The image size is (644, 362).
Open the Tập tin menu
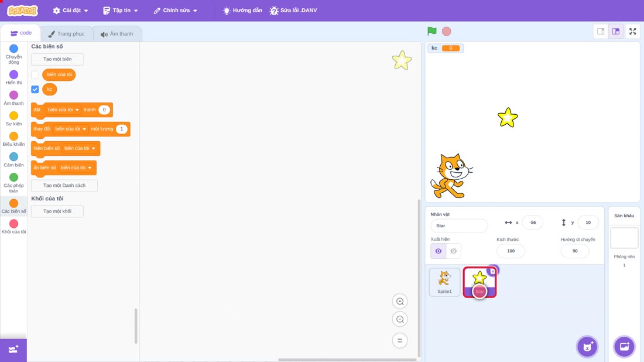121,11
